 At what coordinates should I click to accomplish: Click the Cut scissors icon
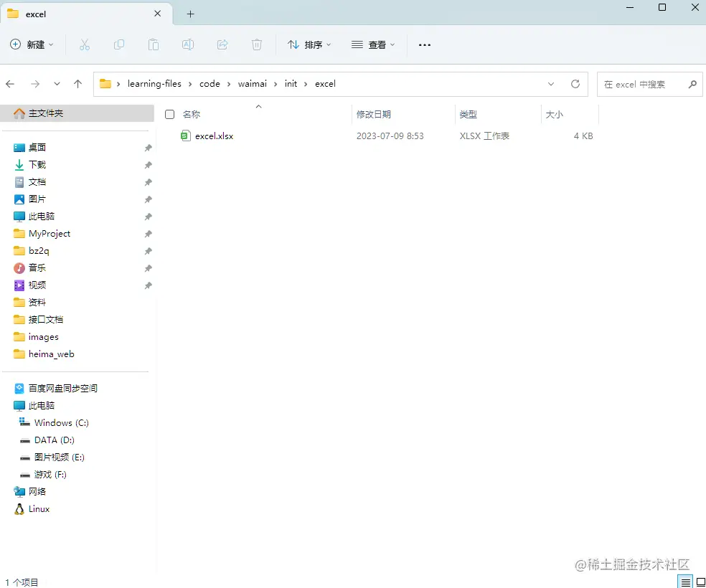click(x=85, y=44)
